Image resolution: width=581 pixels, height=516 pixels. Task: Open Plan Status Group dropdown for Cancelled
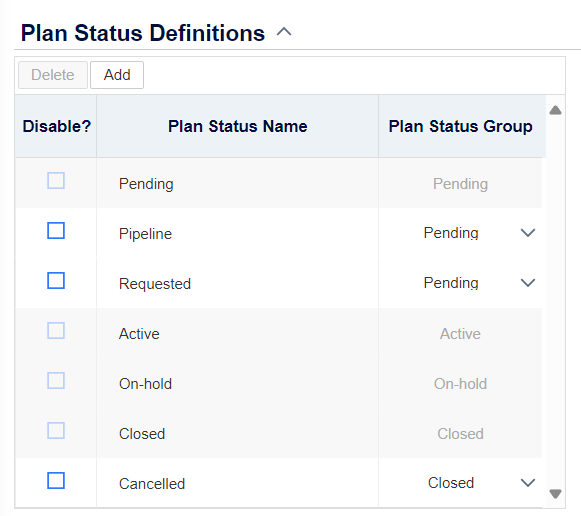pyautogui.click(x=460, y=483)
